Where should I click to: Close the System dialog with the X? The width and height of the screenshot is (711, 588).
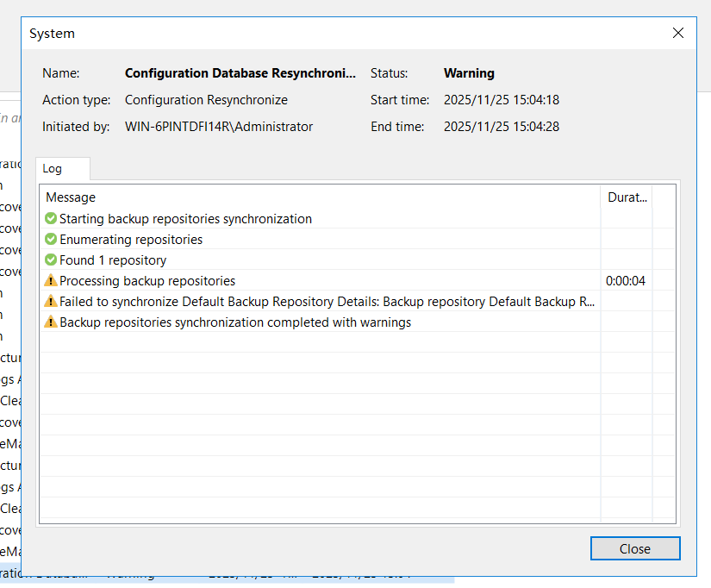(678, 33)
